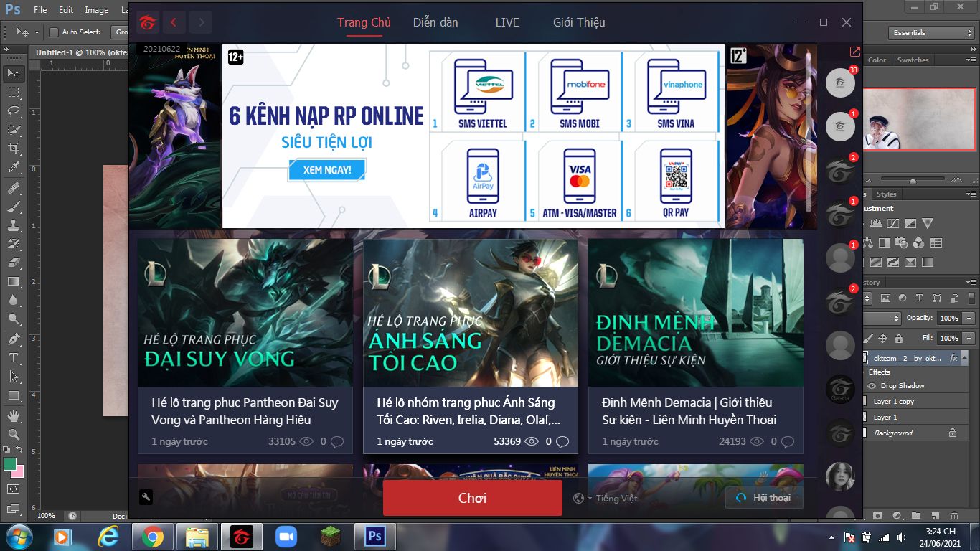
Task: Open Garena settings wrench icon
Action: pos(146,496)
